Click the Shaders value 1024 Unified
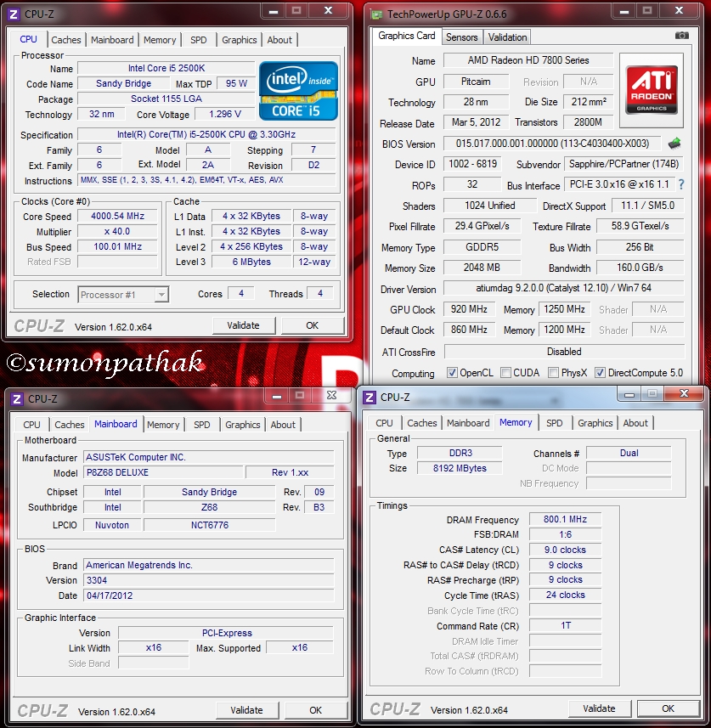This screenshot has height=728, width=711. pos(490,206)
